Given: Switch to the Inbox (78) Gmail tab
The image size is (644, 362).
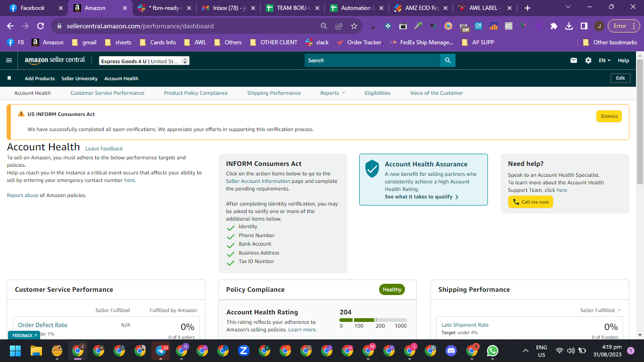Looking at the screenshot, I should click(x=228, y=8).
